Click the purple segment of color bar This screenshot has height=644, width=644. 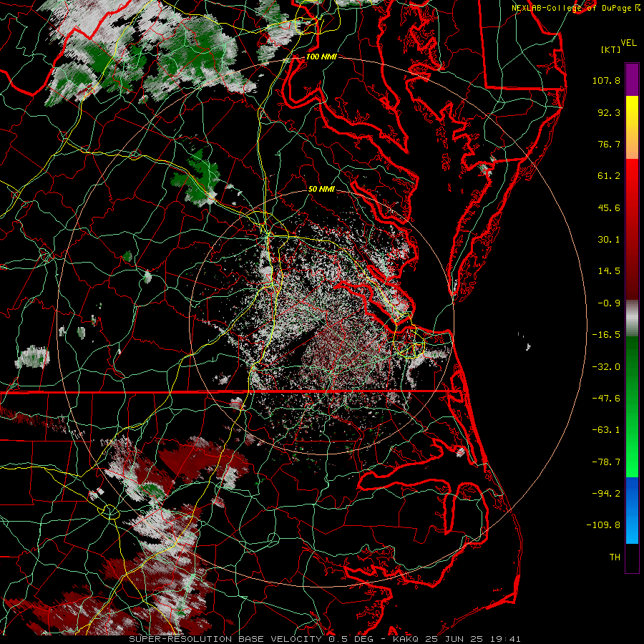(x=632, y=80)
